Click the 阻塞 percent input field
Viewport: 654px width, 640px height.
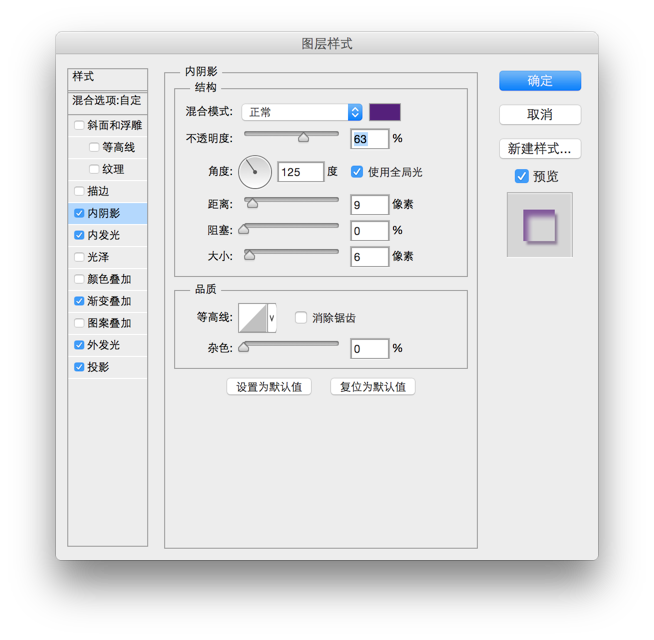(x=370, y=231)
